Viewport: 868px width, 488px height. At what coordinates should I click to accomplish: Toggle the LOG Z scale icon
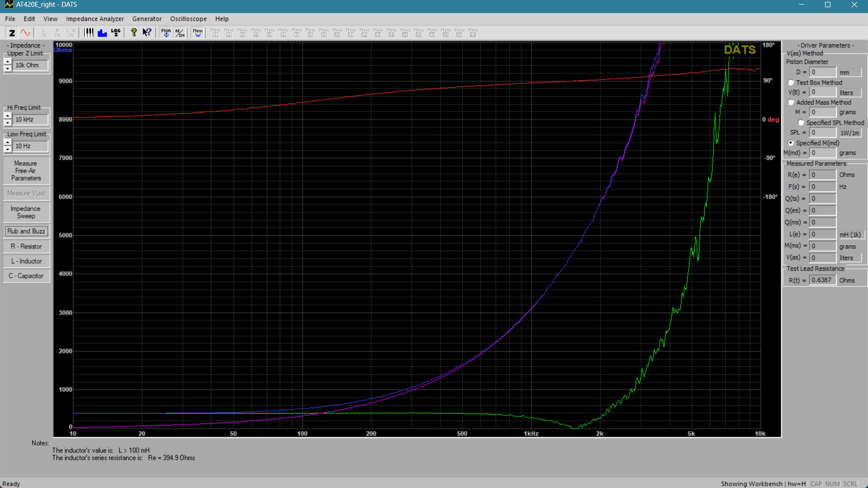[x=116, y=33]
